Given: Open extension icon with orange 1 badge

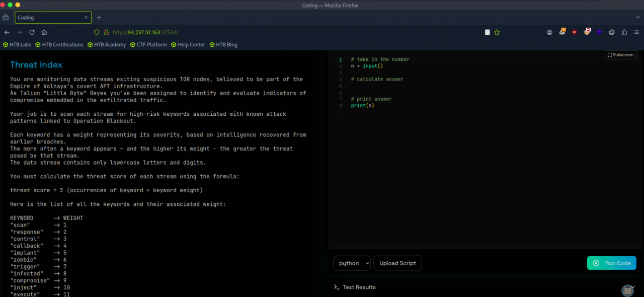Looking at the screenshot, I should pyautogui.click(x=562, y=32).
